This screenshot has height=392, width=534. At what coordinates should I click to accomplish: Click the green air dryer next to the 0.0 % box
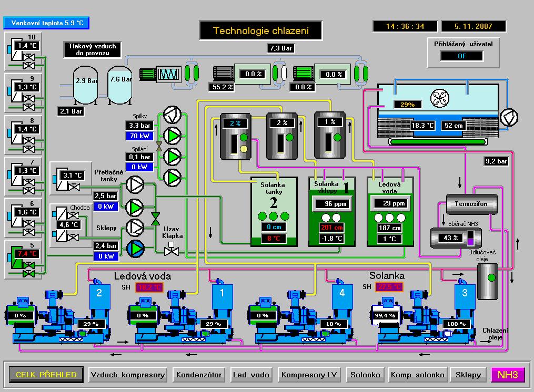[304, 74]
